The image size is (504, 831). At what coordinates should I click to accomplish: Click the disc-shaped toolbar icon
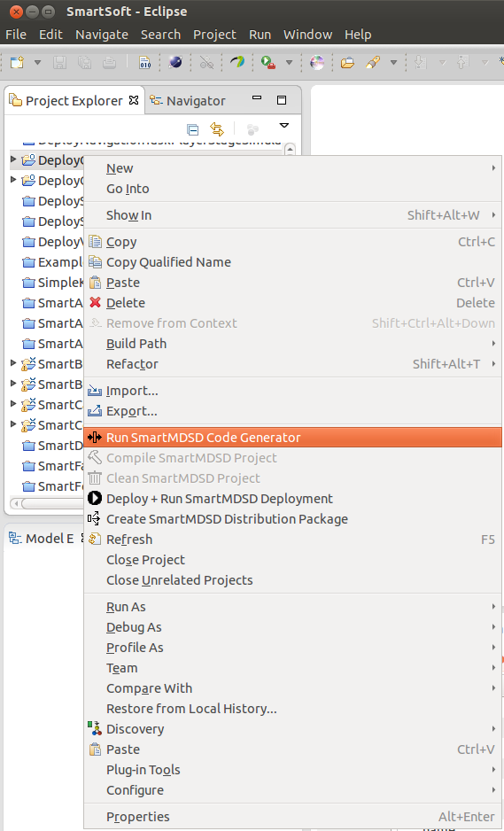click(x=317, y=63)
